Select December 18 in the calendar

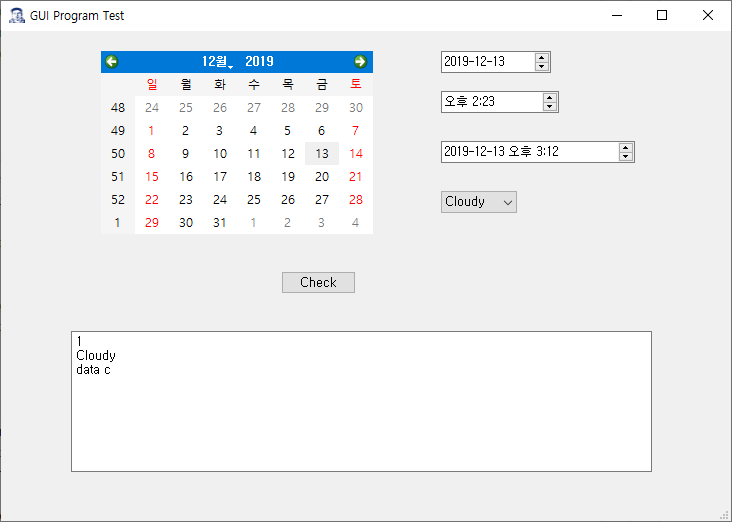[x=253, y=176]
